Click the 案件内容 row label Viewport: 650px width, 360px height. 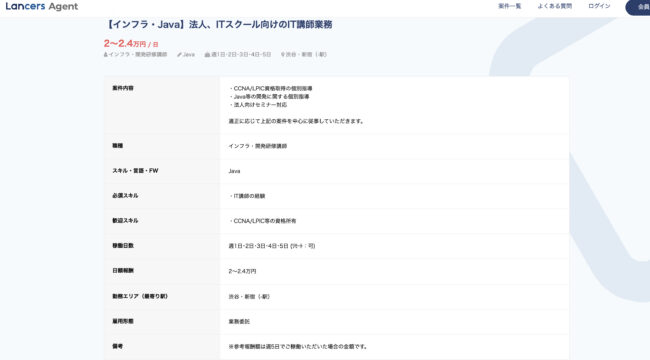pyautogui.click(x=123, y=88)
